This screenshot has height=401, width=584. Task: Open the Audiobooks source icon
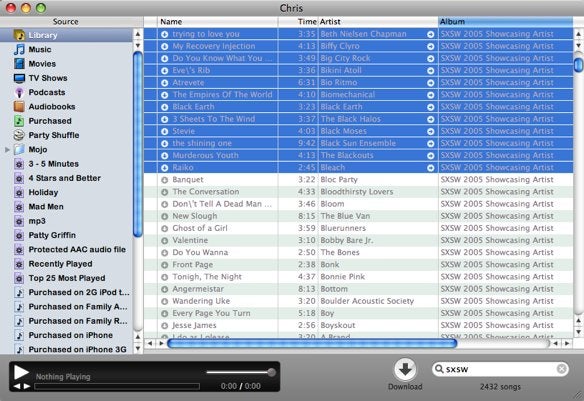tap(19, 106)
